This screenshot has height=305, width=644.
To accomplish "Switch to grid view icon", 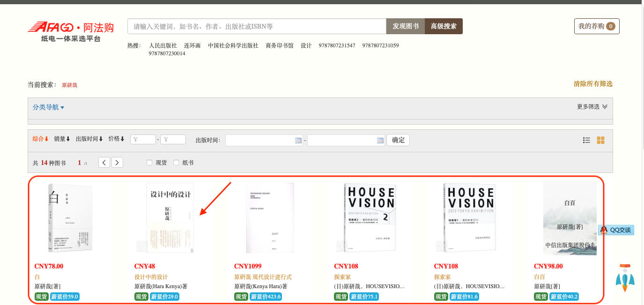I will (600, 140).
